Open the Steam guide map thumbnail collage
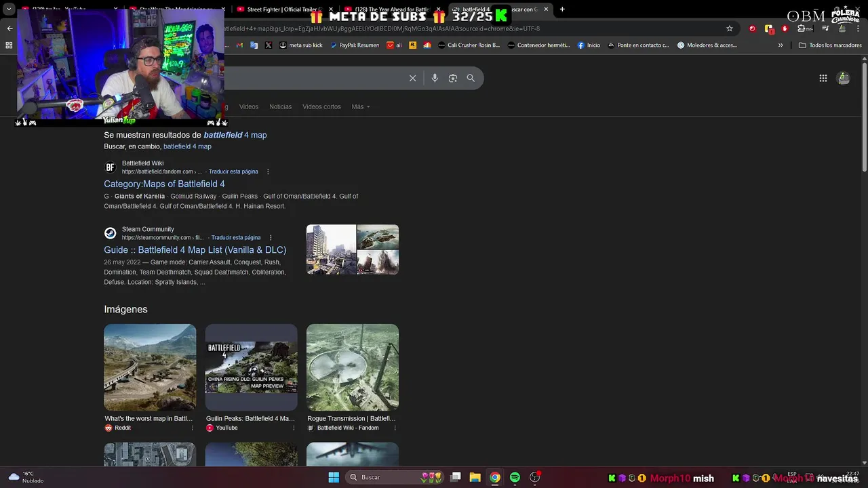This screenshot has width=868, height=488. pos(353,249)
